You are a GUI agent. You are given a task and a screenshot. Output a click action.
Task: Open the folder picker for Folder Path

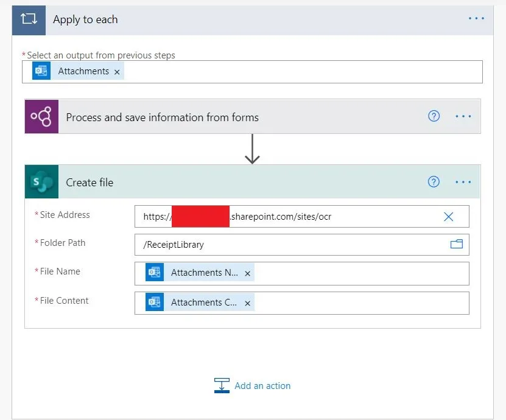tap(456, 243)
